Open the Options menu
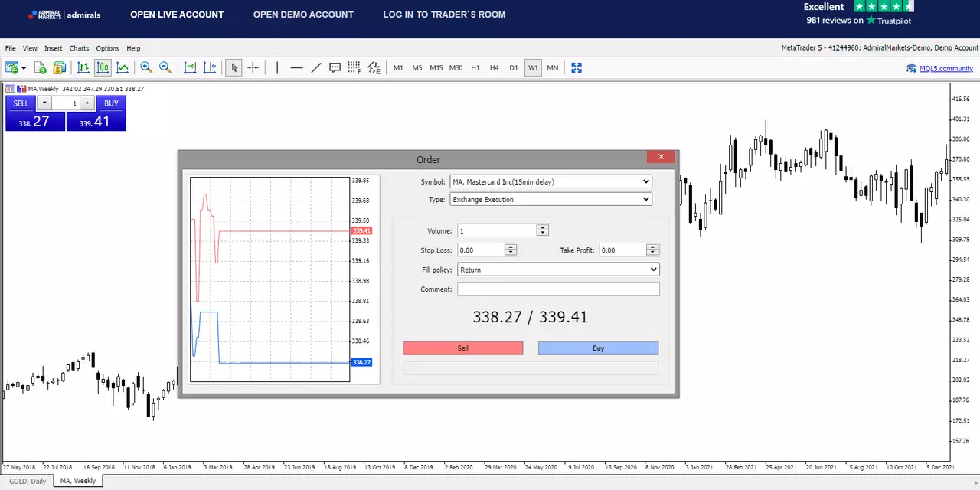 (x=108, y=48)
